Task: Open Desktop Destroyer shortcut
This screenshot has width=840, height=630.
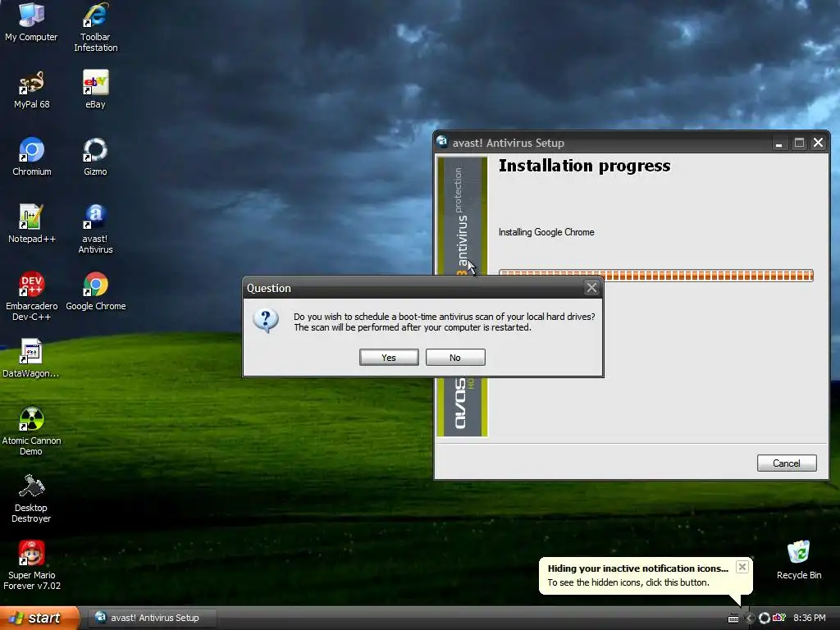Action: pyautogui.click(x=31, y=498)
